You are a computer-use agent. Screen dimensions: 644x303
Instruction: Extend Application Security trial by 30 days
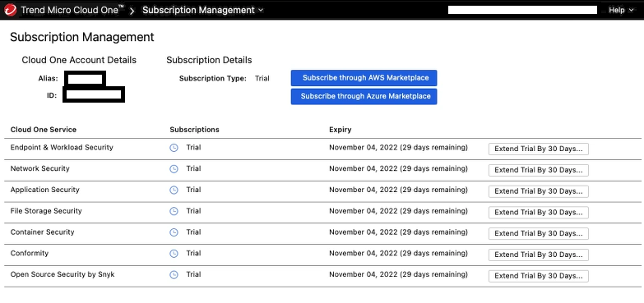tap(539, 191)
